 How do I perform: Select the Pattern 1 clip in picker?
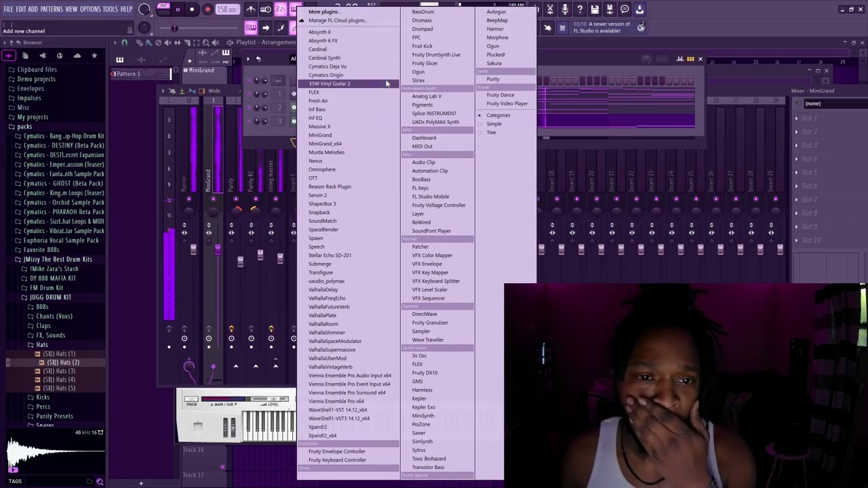click(141, 74)
